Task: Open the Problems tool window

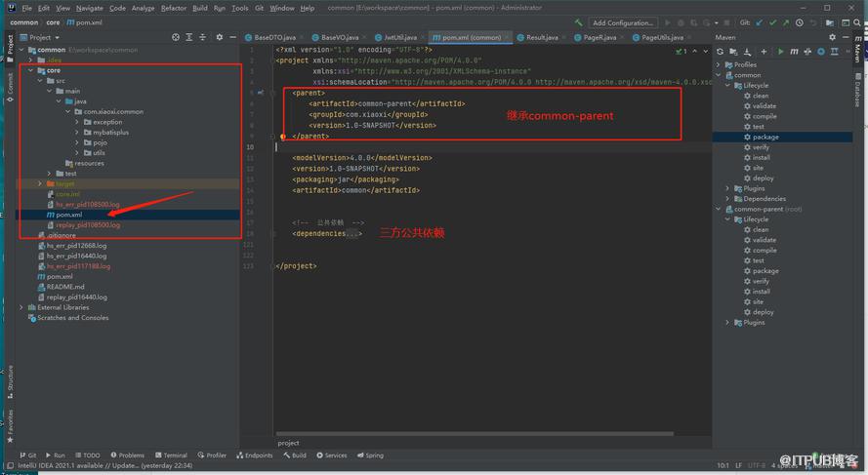Action: click(x=127, y=455)
